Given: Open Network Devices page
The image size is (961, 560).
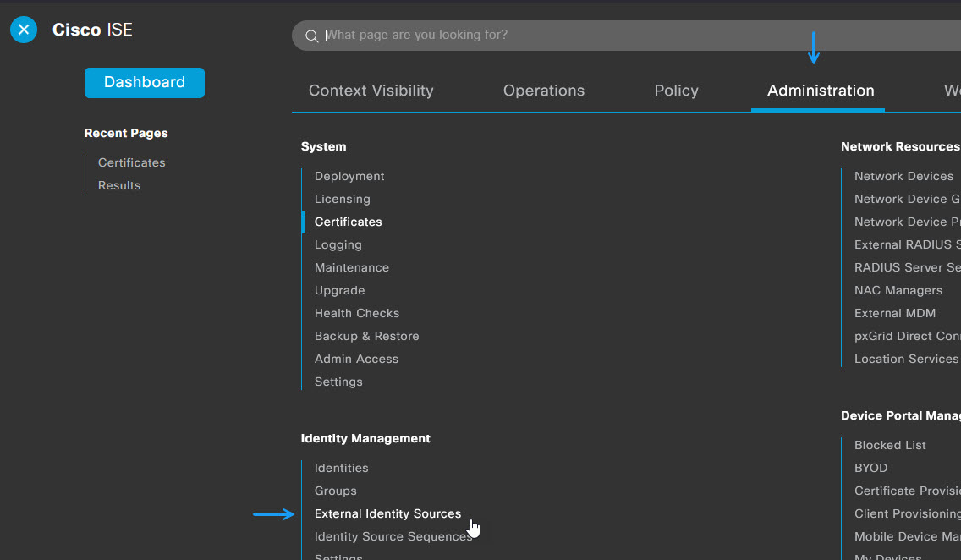Looking at the screenshot, I should pos(903,176).
